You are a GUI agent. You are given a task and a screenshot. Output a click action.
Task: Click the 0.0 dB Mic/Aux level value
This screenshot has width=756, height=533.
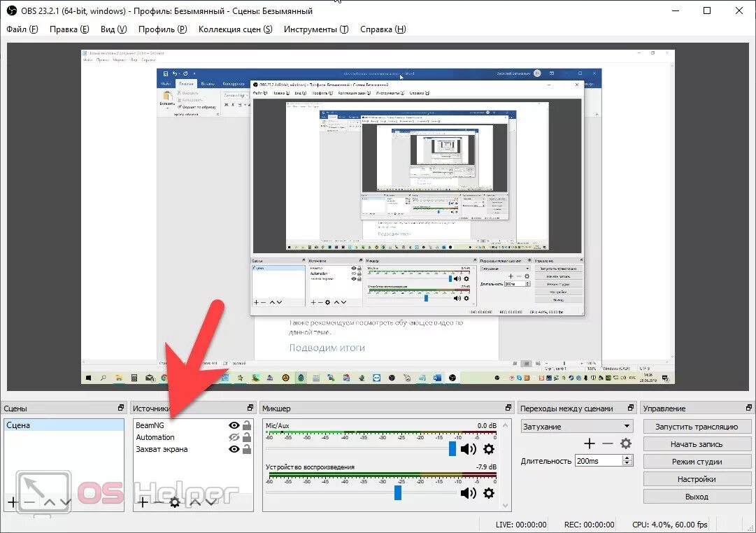click(x=487, y=425)
